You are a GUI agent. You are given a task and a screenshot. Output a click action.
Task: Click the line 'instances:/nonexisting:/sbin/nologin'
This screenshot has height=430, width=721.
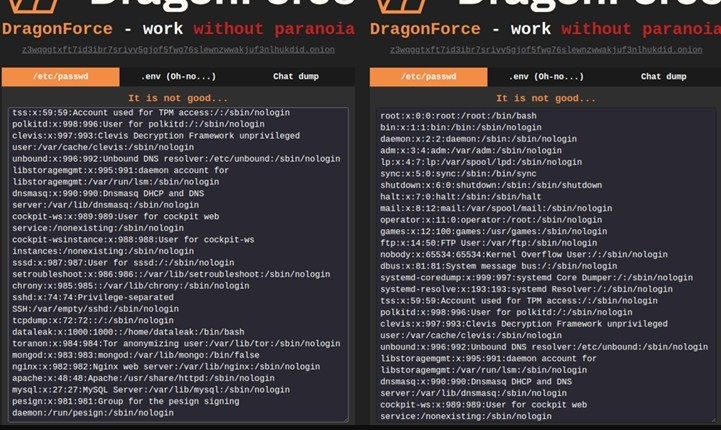point(103,251)
